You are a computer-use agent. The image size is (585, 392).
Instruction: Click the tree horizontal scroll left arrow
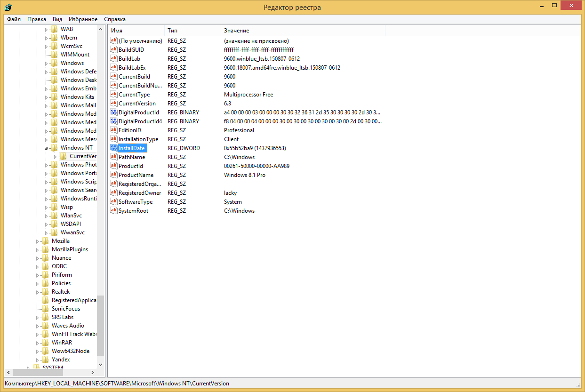[x=8, y=372]
